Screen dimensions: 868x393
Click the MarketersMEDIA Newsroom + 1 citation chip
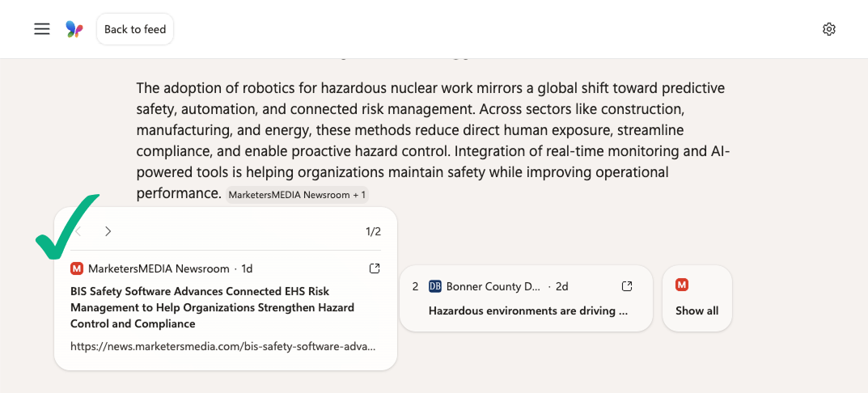pos(297,195)
